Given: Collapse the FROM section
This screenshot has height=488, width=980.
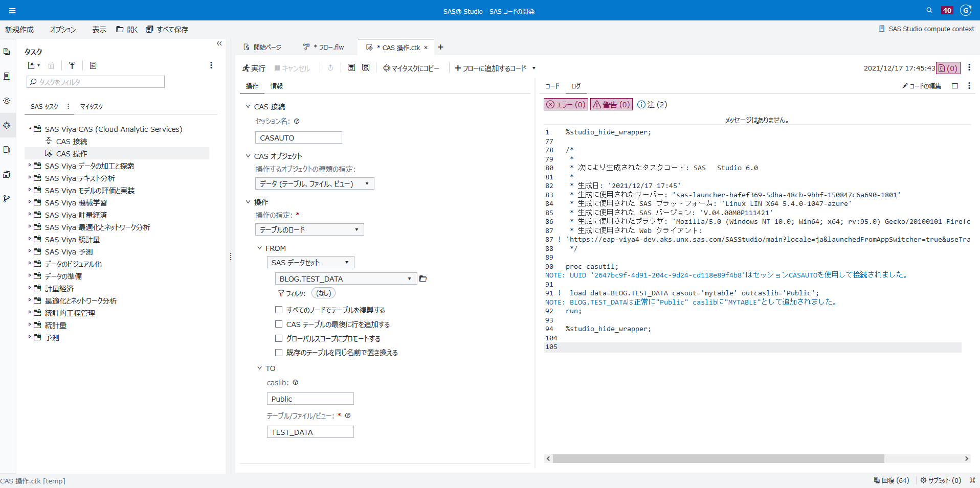Looking at the screenshot, I should click(x=259, y=248).
